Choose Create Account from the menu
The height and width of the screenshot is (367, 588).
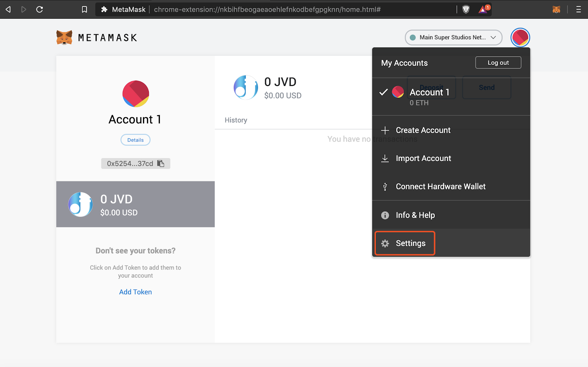tap(423, 130)
